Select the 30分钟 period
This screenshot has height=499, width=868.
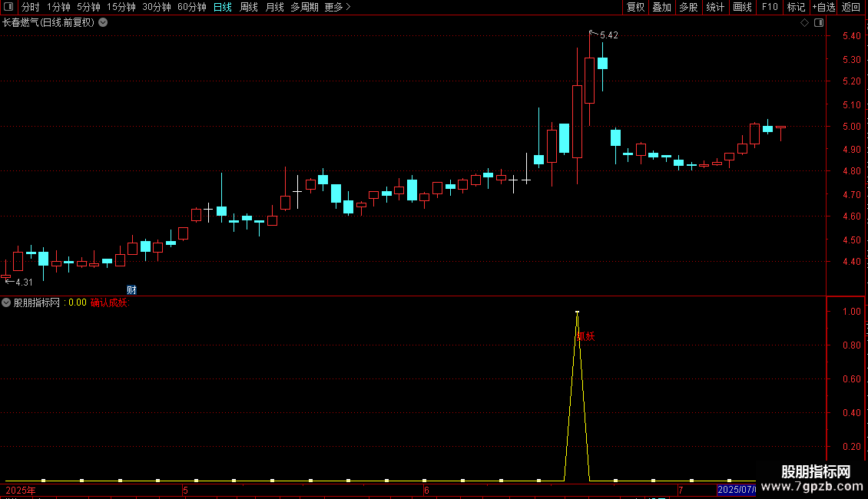pos(157,7)
